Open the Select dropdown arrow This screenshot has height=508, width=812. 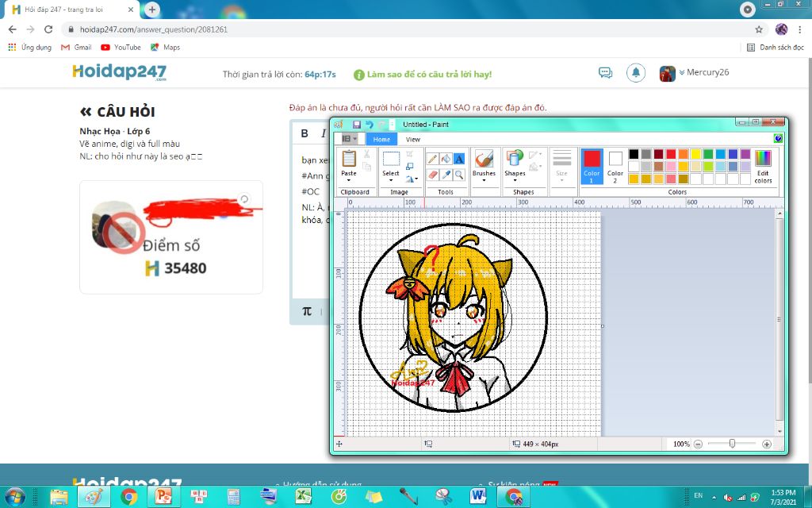(391, 180)
